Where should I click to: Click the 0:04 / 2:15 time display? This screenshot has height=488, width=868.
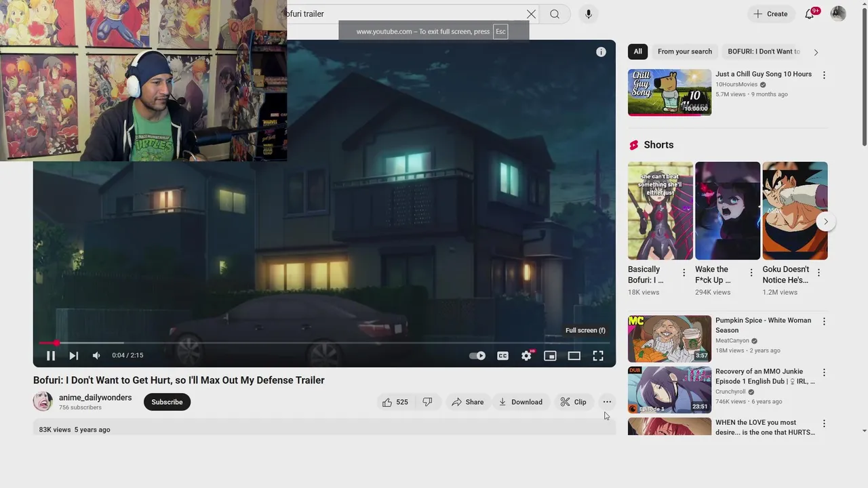coord(127,356)
